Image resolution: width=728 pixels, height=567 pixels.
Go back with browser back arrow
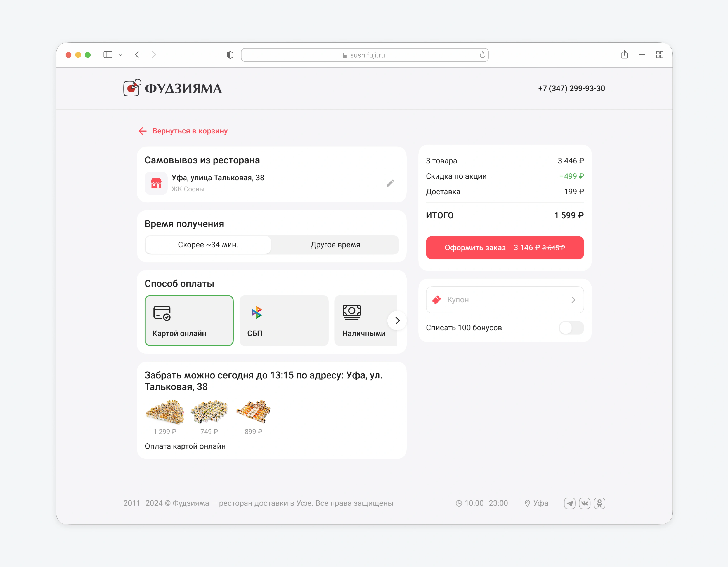(137, 55)
